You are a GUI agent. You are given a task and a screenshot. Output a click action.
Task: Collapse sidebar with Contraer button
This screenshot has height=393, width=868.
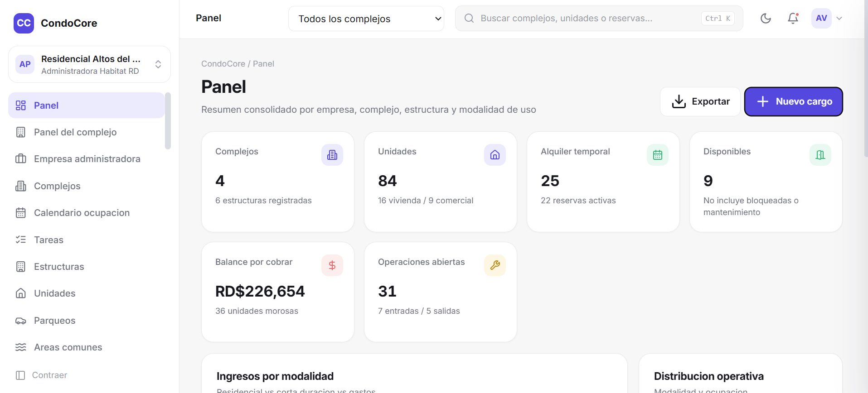pos(42,375)
